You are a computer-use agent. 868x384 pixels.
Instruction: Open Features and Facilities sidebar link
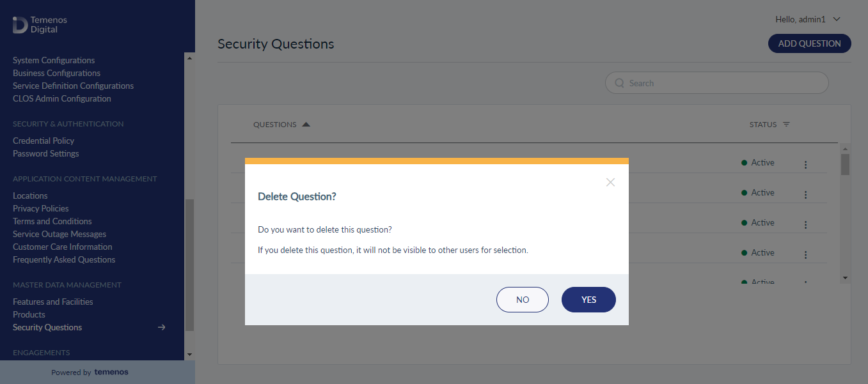tap(53, 302)
